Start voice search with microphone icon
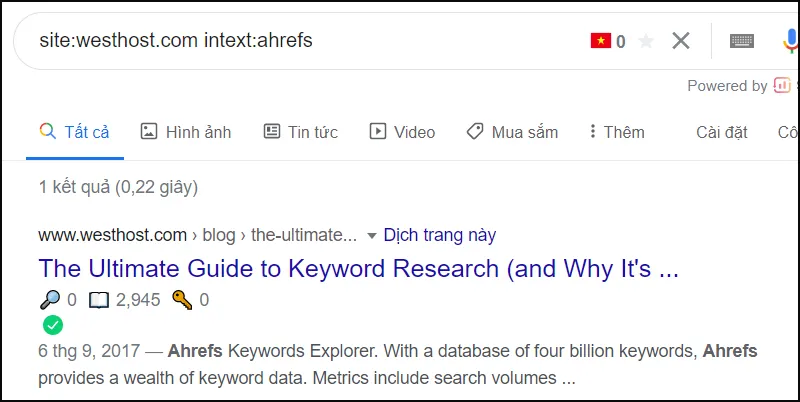Viewport: 800px width, 402px height. [x=790, y=41]
